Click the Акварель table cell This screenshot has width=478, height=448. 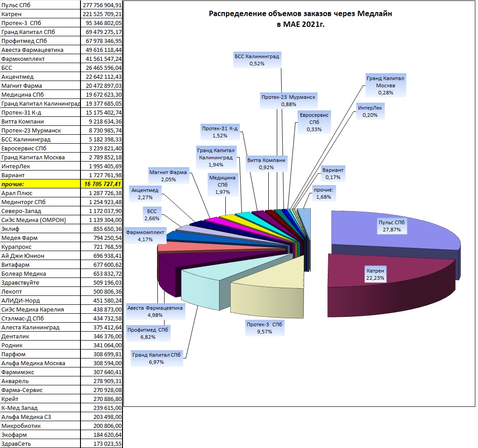(x=40, y=381)
